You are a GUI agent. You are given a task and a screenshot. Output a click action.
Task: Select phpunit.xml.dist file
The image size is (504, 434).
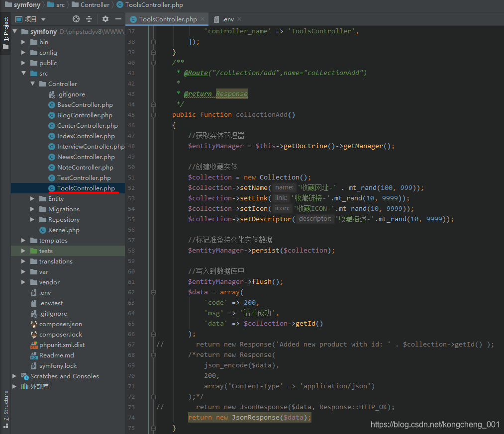click(x=58, y=345)
